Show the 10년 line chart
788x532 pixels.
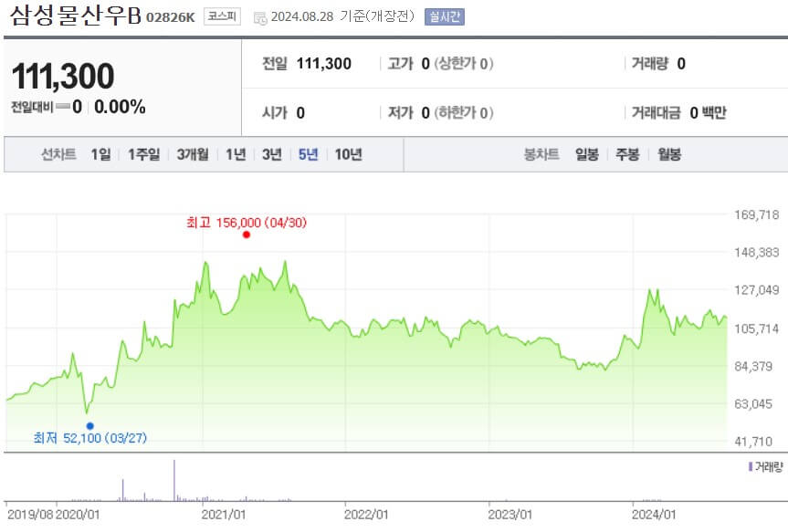click(348, 154)
